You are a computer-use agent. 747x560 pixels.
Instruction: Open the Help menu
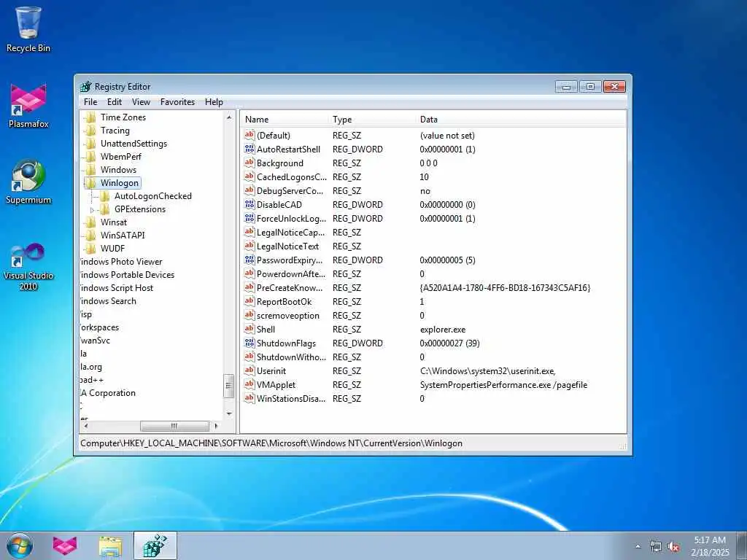(214, 102)
